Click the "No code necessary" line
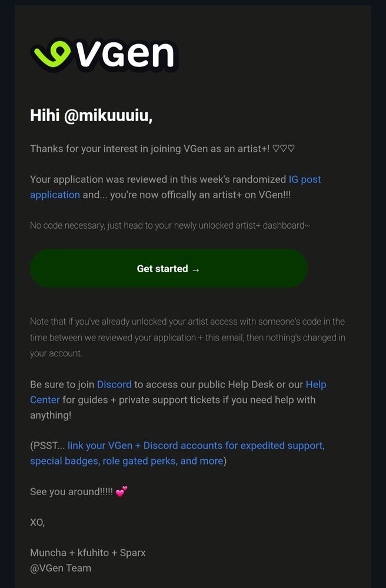 click(x=170, y=225)
